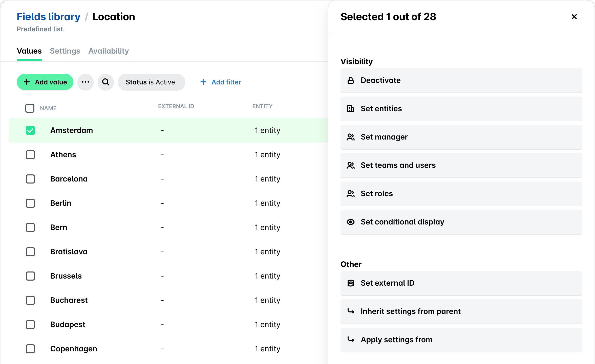Go back to Fields library breadcrumb
Screen dimensions: 595x364
49,17
